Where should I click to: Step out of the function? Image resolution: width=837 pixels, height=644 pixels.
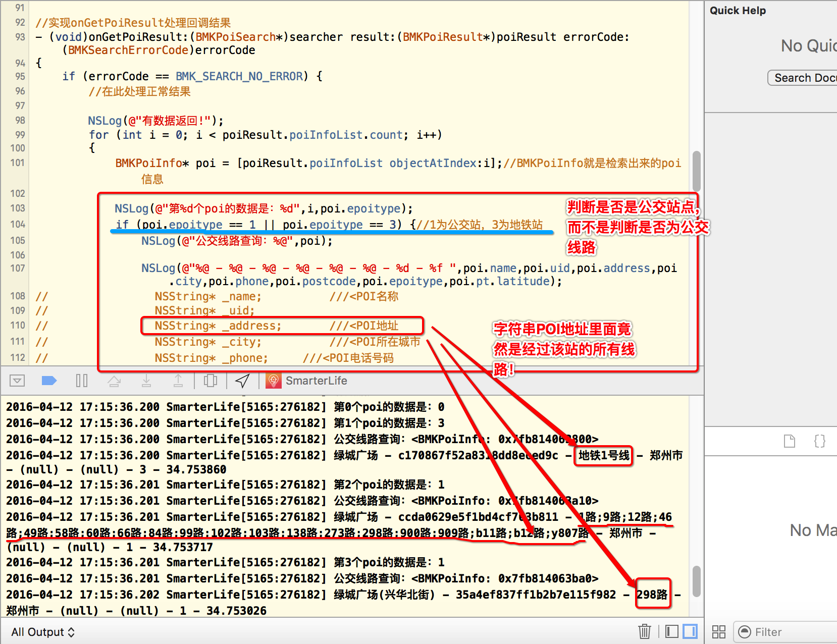178,381
